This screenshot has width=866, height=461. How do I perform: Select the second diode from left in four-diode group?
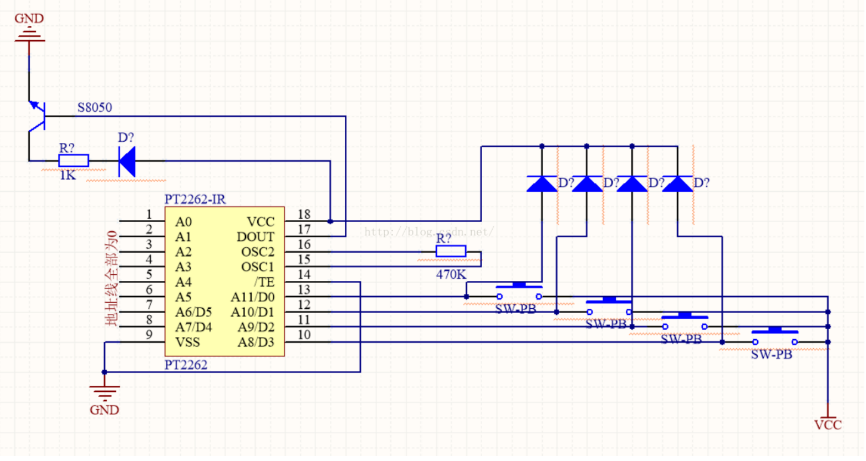coord(587,184)
